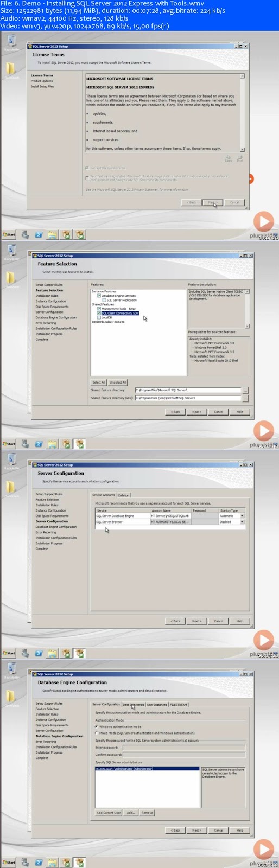This screenshot has width=279, height=868.
Task: Open the desktop folder beside the License Terms window
Action: (11, 70)
